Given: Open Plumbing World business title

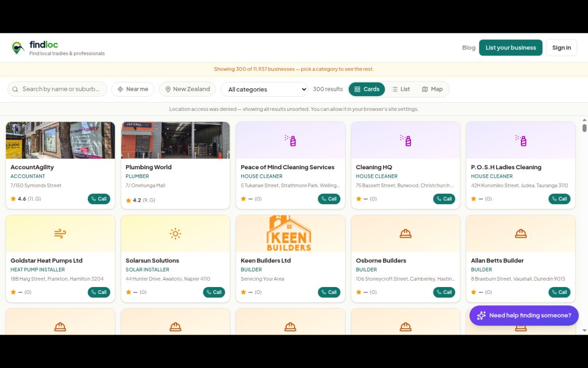Looking at the screenshot, I should pyautogui.click(x=148, y=167).
